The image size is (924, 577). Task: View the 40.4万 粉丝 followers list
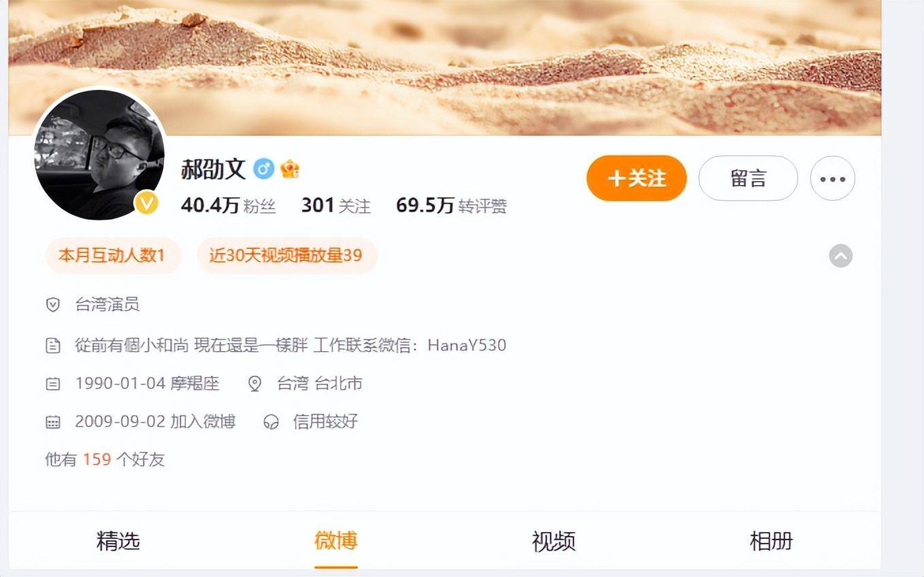(229, 205)
